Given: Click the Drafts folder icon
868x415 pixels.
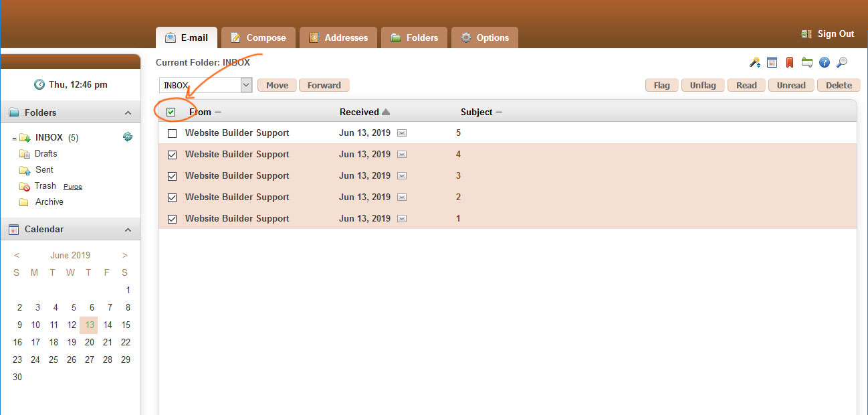Looking at the screenshot, I should click(x=25, y=154).
